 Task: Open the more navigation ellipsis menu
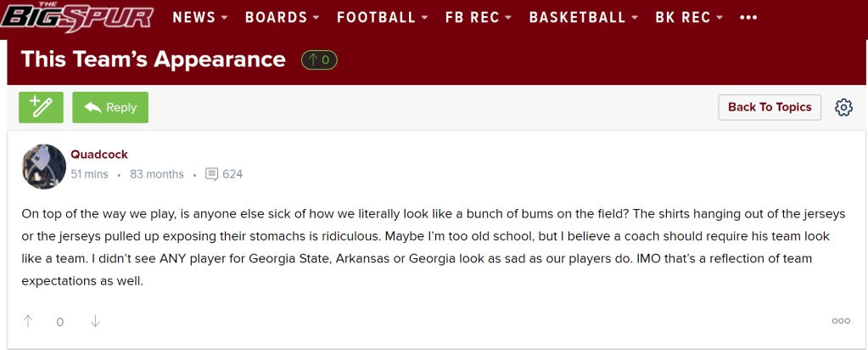pyautogui.click(x=748, y=17)
